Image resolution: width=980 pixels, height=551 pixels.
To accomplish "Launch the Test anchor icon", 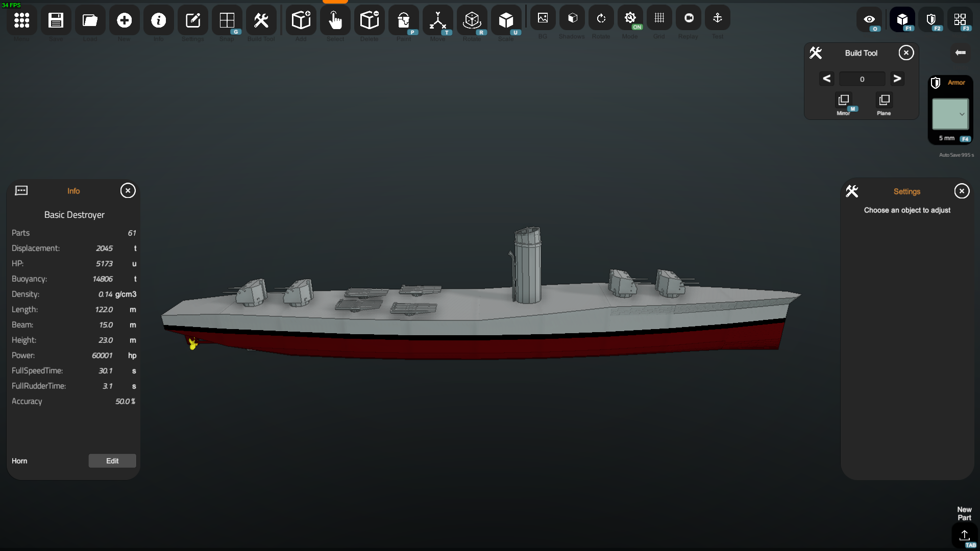I will point(717,18).
